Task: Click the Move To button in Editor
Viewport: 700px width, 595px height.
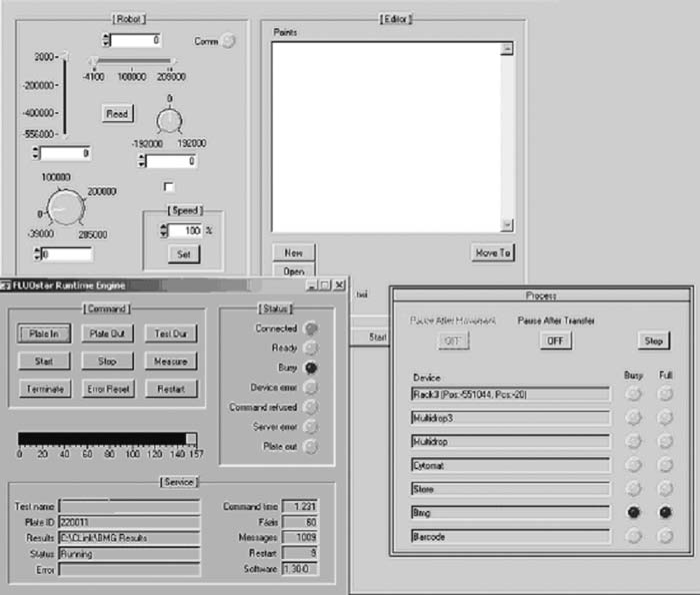Action: 493,253
